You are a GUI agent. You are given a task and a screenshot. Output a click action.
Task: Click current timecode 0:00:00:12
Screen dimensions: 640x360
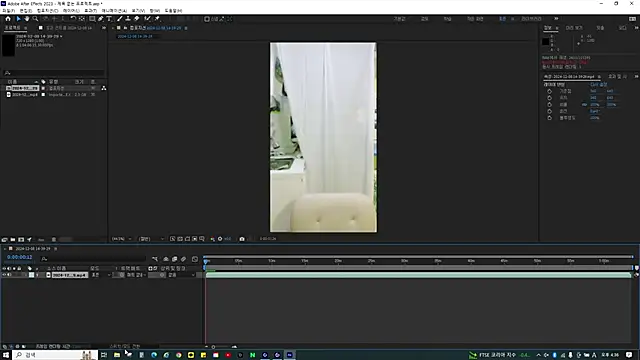click(x=20, y=257)
